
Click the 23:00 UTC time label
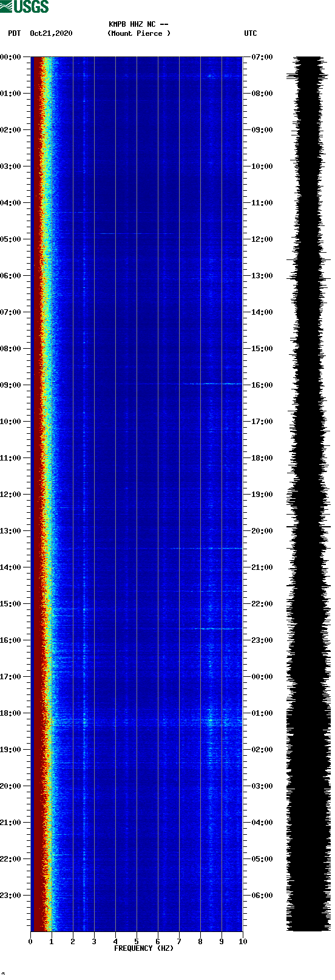click(x=262, y=640)
